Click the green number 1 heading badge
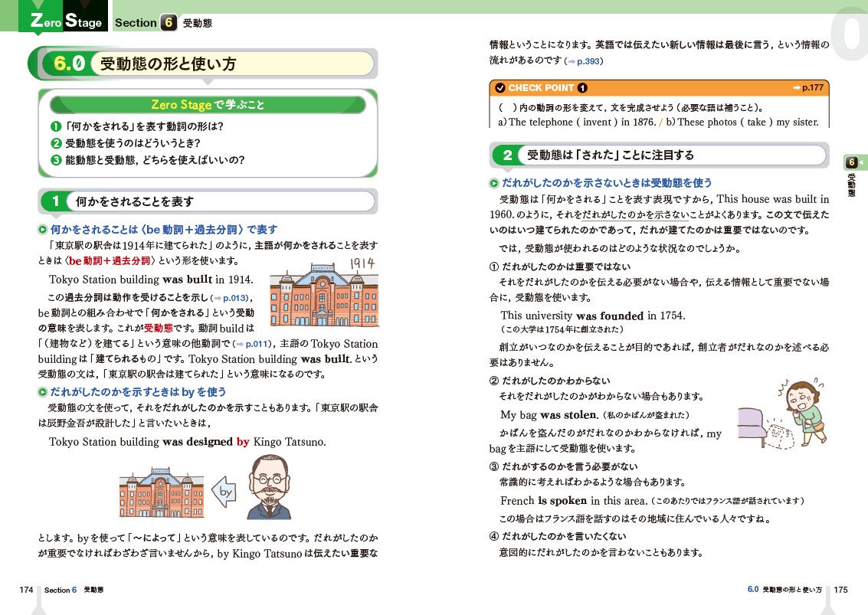The height and width of the screenshot is (615, 868). pyautogui.click(x=55, y=201)
